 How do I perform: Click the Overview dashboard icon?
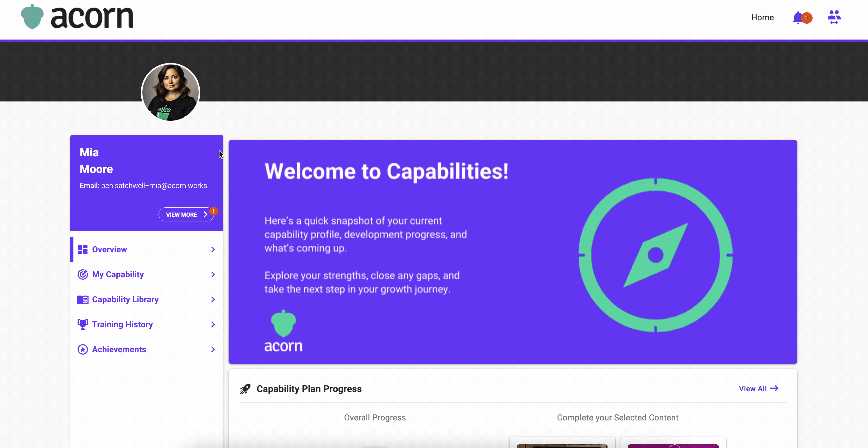[83, 249]
